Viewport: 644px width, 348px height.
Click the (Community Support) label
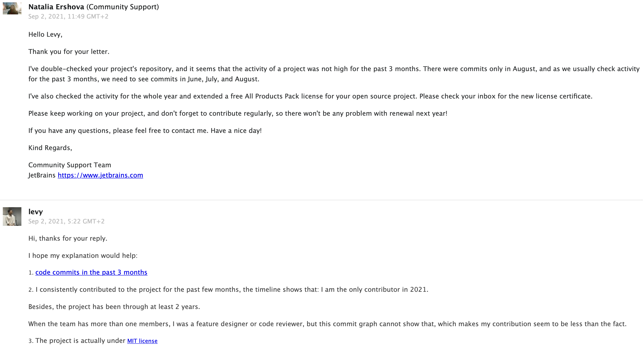coord(123,7)
